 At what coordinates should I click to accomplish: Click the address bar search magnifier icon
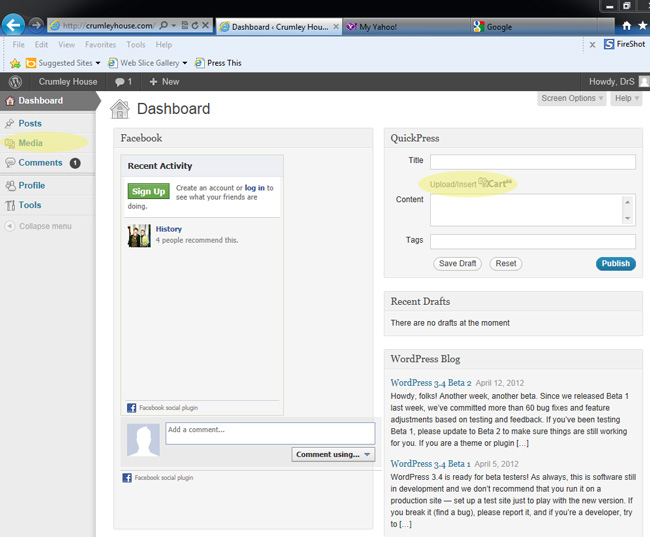point(164,25)
